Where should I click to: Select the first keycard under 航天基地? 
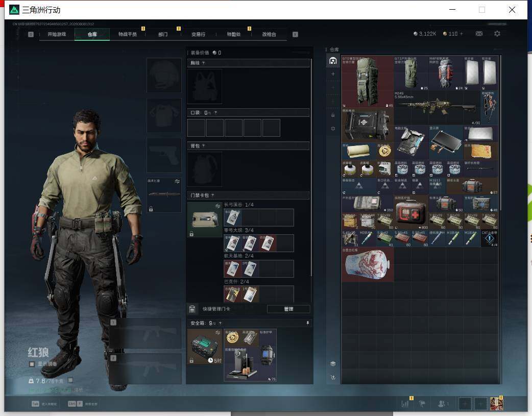[x=233, y=268]
